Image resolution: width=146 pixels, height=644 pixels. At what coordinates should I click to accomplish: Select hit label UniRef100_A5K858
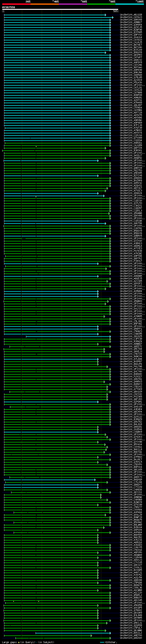(131, 605)
